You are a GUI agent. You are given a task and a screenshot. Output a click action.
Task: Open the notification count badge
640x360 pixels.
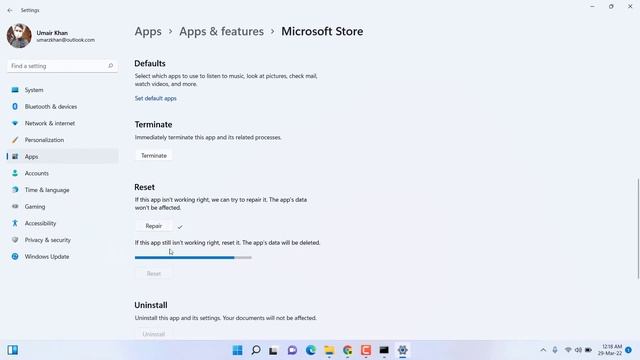point(629,350)
